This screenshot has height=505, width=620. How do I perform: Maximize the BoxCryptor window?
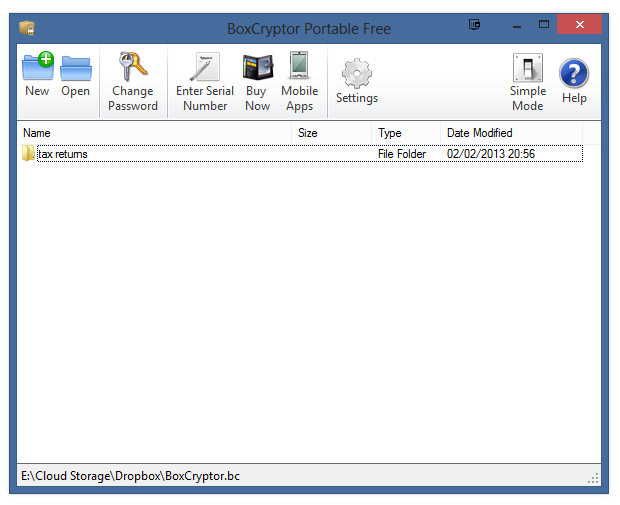544,23
